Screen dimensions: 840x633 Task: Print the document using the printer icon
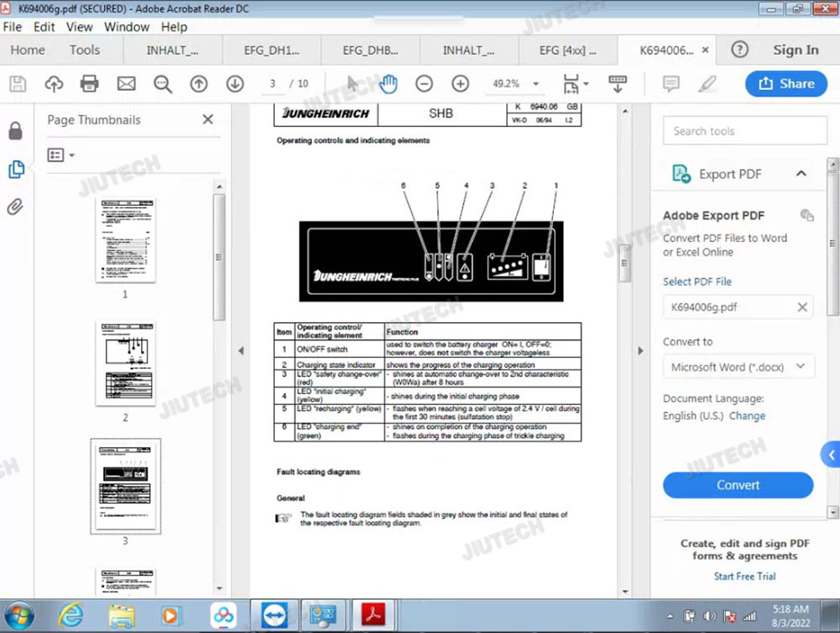(89, 84)
